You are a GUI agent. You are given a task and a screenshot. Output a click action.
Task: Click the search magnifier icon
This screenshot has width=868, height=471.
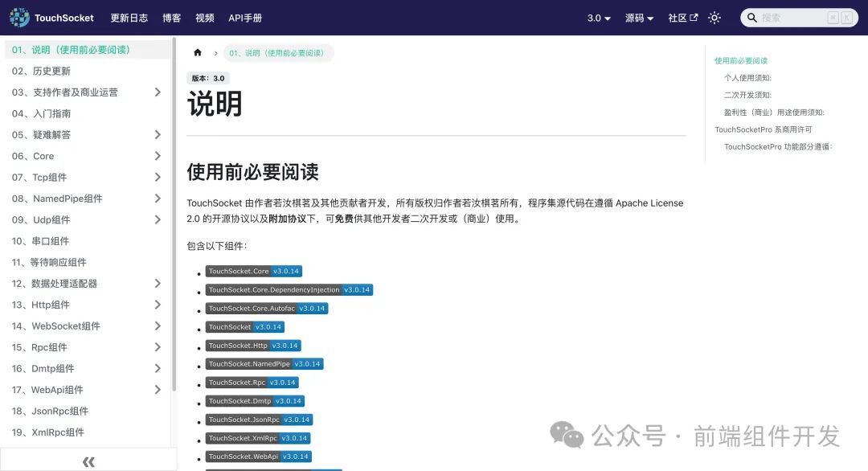click(x=751, y=18)
